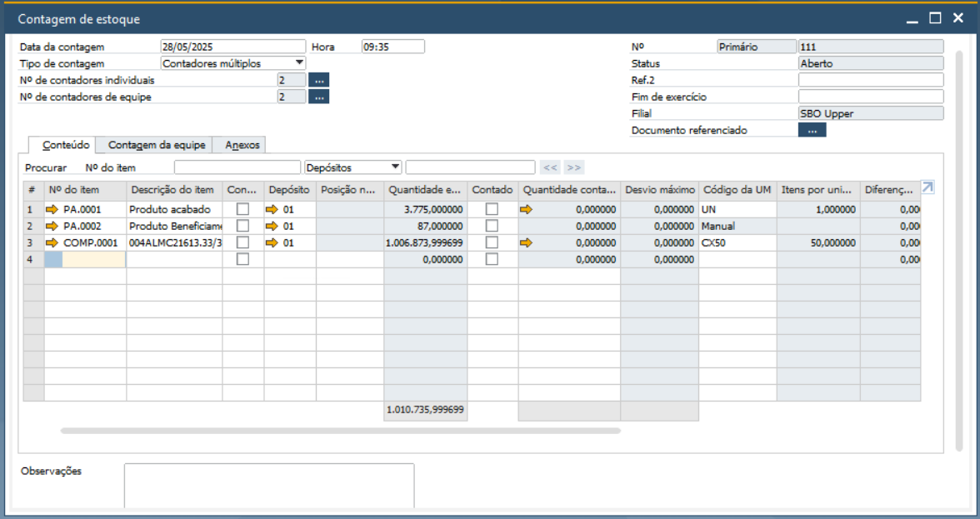Click empty item number cell in row 4

(85, 259)
